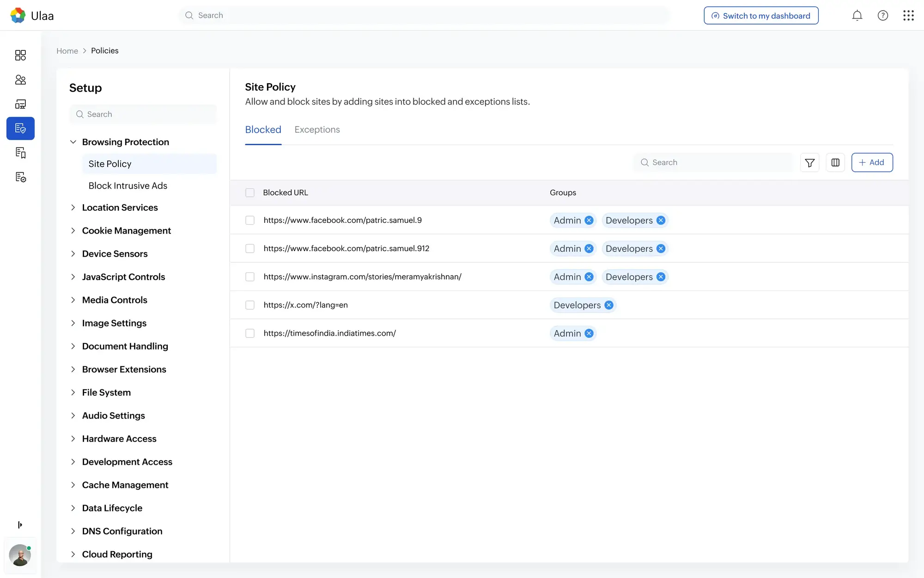
Task: Open the filter for blocked URLs
Action: click(x=810, y=163)
